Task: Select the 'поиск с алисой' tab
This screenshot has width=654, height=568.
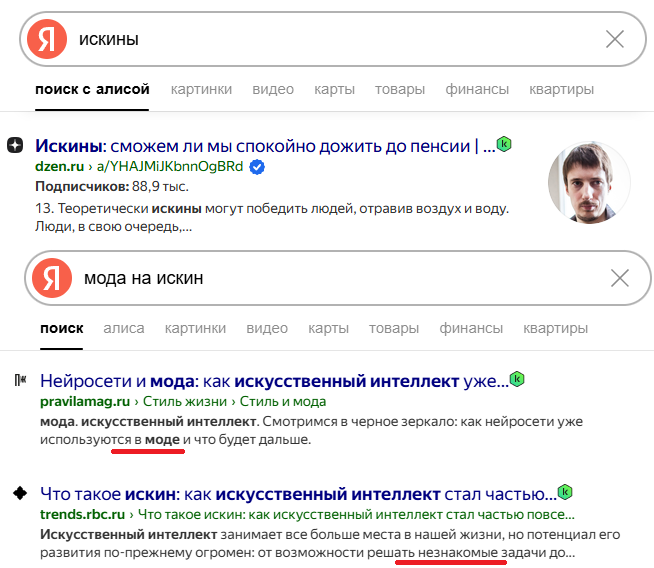Action: pos(92,89)
